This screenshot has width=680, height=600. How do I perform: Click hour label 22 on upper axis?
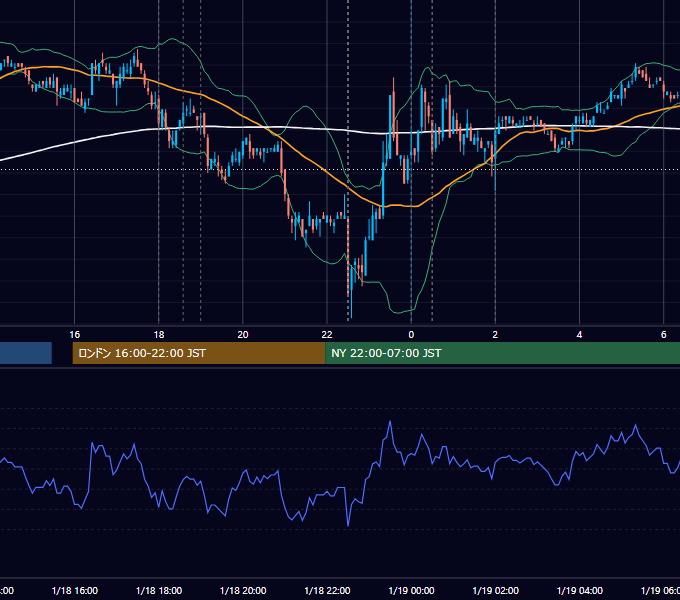pos(327,334)
